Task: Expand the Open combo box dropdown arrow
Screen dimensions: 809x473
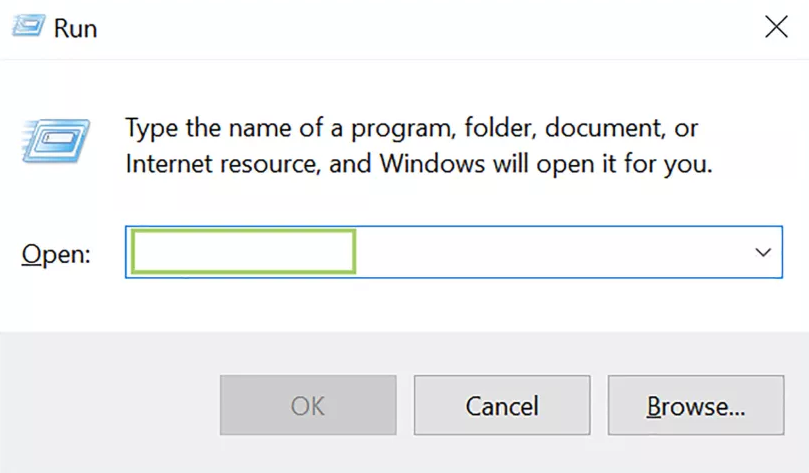Action: click(x=763, y=252)
